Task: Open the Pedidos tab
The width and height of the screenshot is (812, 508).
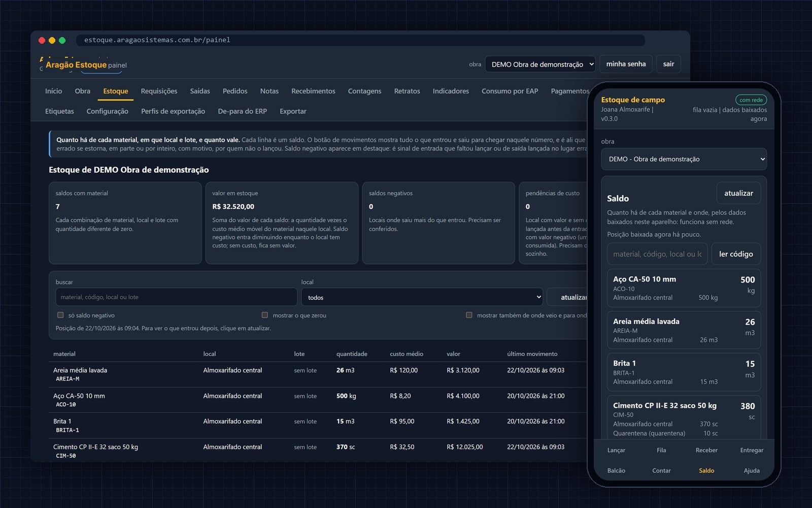Action: tap(235, 91)
